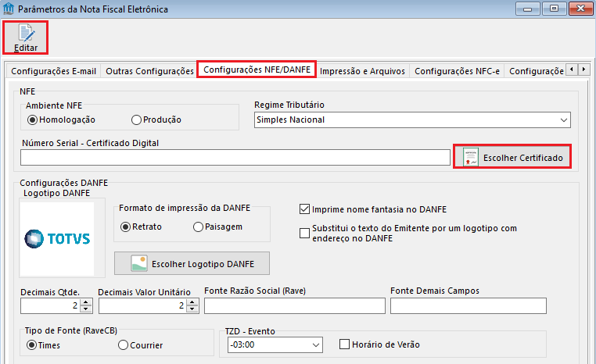
Task: Select Homologação environment radio button
Action: [x=32, y=120]
